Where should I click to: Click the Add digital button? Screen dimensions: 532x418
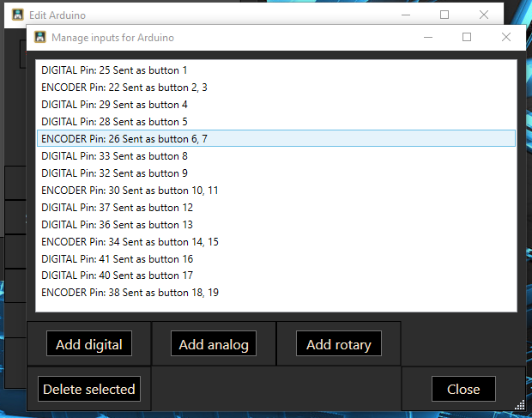89,343
